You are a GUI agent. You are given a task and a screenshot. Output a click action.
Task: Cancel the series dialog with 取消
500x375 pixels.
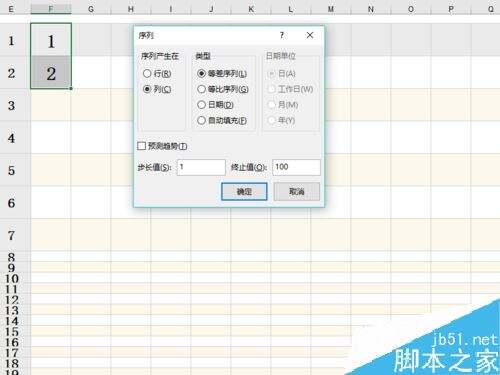pos(297,191)
